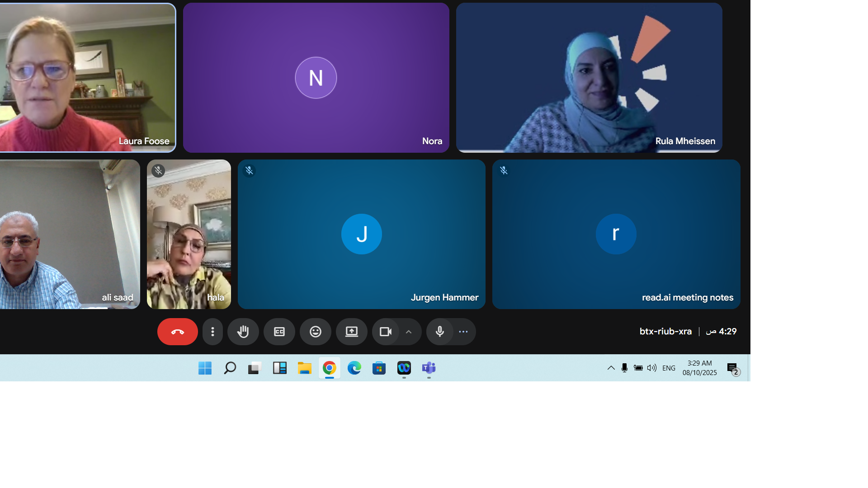Viewport: 868px width, 488px height.
Task: Open the notification center with 2 alerts
Action: coord(732,369)
